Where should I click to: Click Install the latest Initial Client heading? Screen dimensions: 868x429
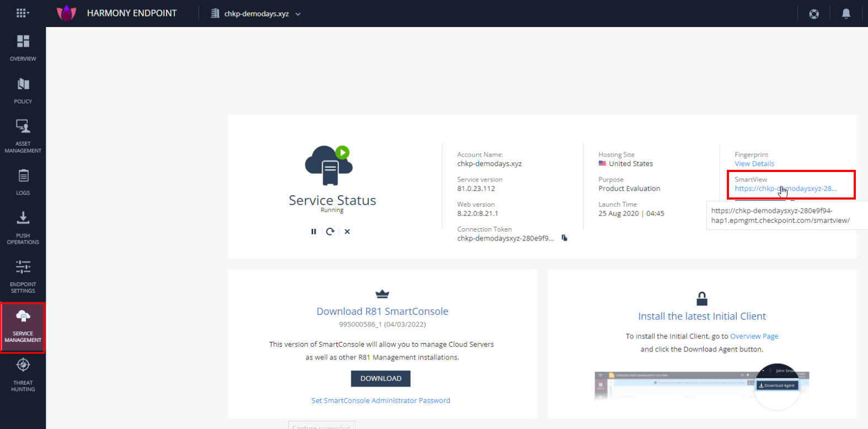(x=702, y=317)
